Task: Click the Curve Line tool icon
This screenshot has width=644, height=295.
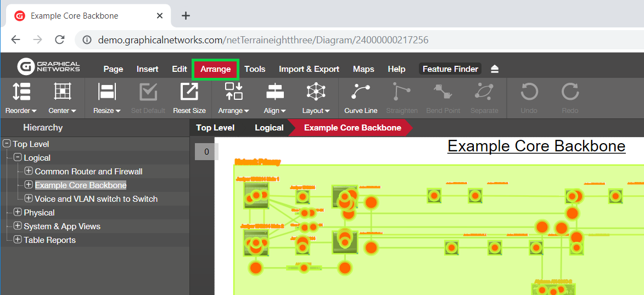Action: (361, 92)
